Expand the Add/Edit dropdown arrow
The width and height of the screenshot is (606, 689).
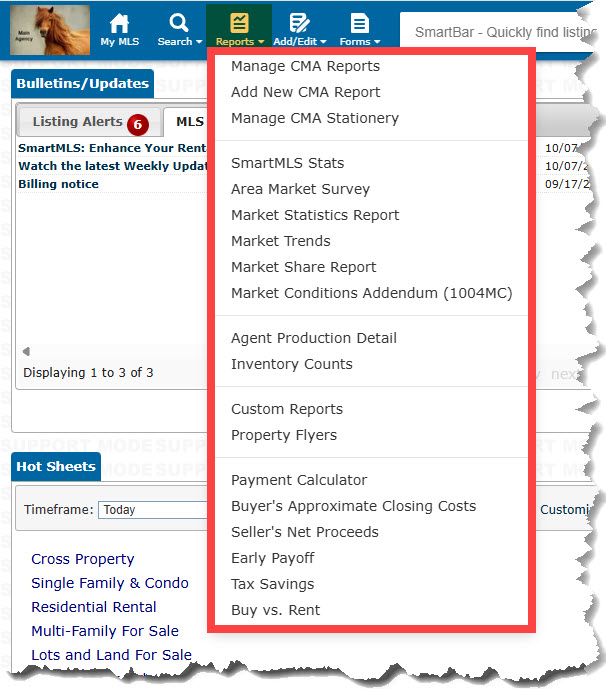[x=323, y=42]
